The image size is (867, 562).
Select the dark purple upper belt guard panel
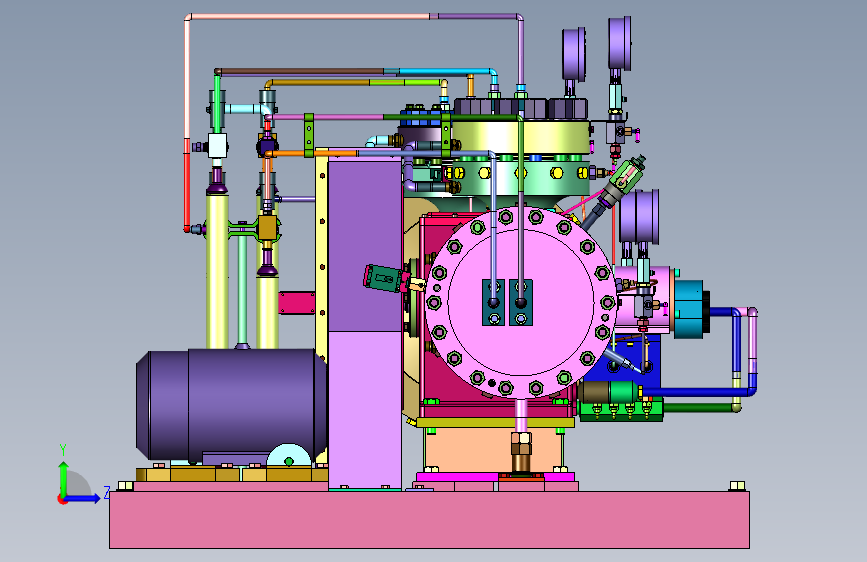[x=365, y=246]
